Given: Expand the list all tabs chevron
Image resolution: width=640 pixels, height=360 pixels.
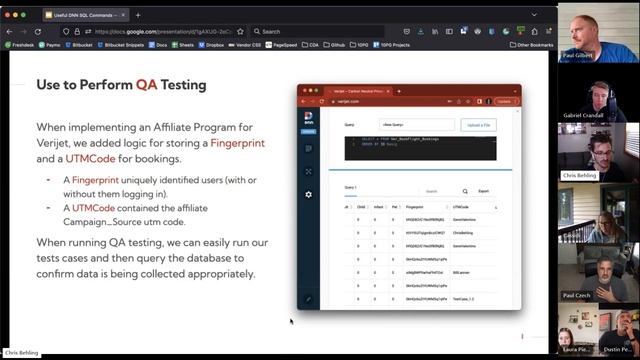Looking at the screenshot, I should [534, 15].
